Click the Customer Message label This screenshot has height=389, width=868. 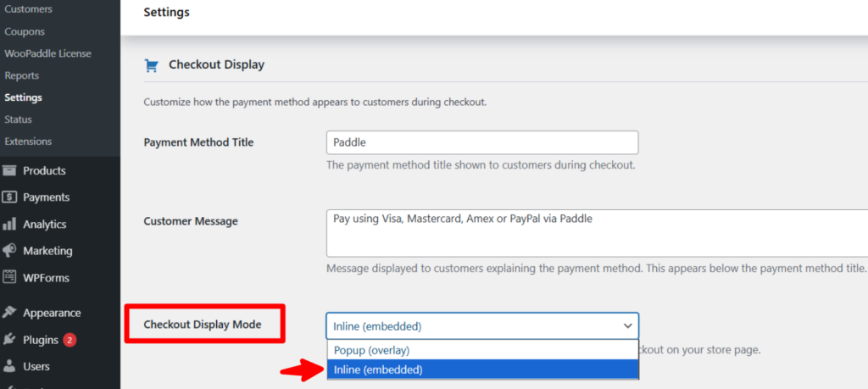(191, 221)
